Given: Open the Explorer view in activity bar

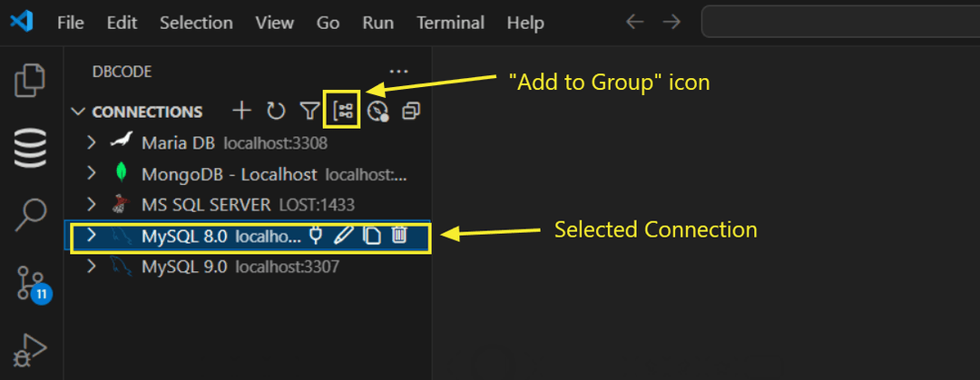Looking at the screenshot, I should click(30, 80).
